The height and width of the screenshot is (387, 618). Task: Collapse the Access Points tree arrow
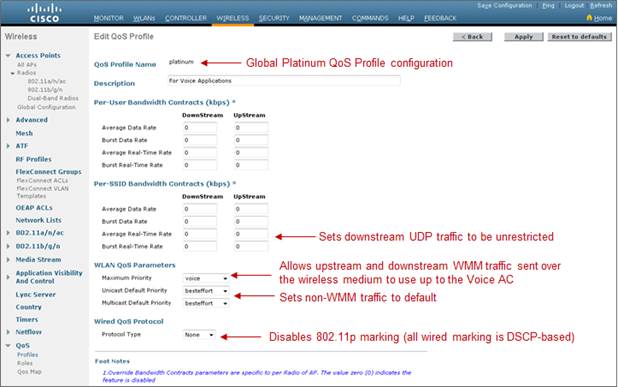pos(8,56)
